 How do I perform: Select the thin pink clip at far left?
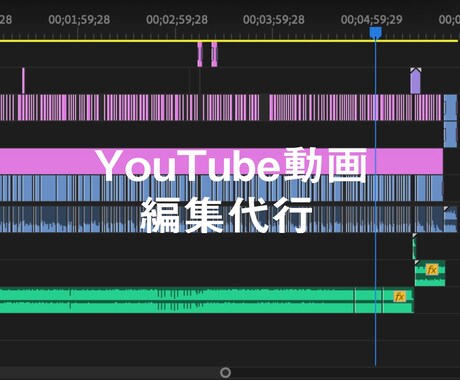tap(23, 81)
